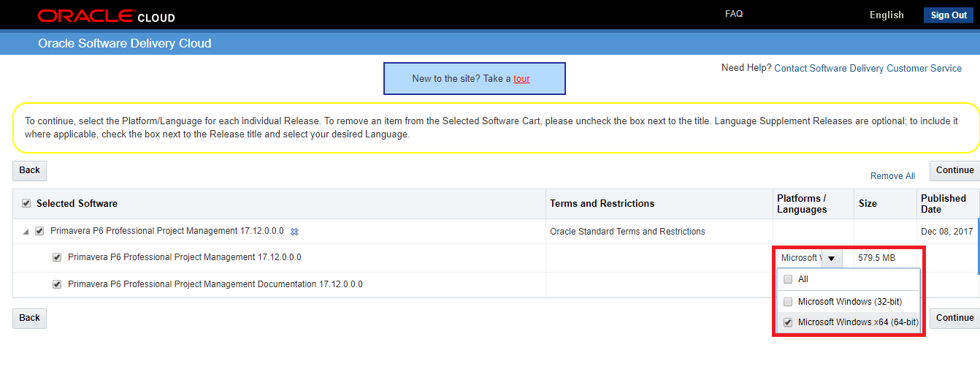This screenshot has width=980, height=380.
Task: Click the bottom Continue button
Action: coord(954,318)
